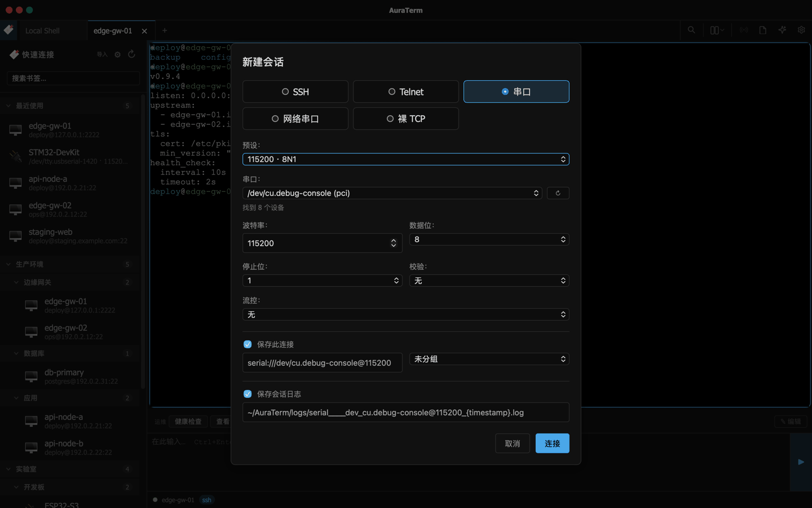Viewport: 812px width, 508px height.
Task: Open db-primary bookmark
Action: tap(70, 376)
